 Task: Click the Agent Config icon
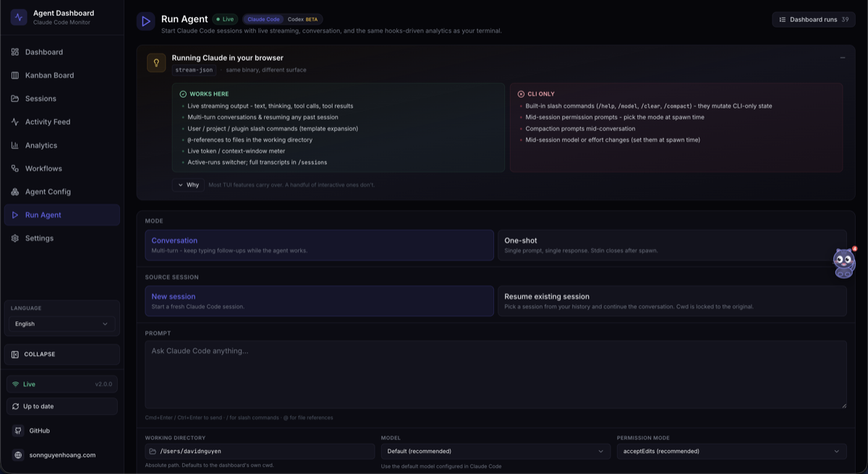point(15,192)
